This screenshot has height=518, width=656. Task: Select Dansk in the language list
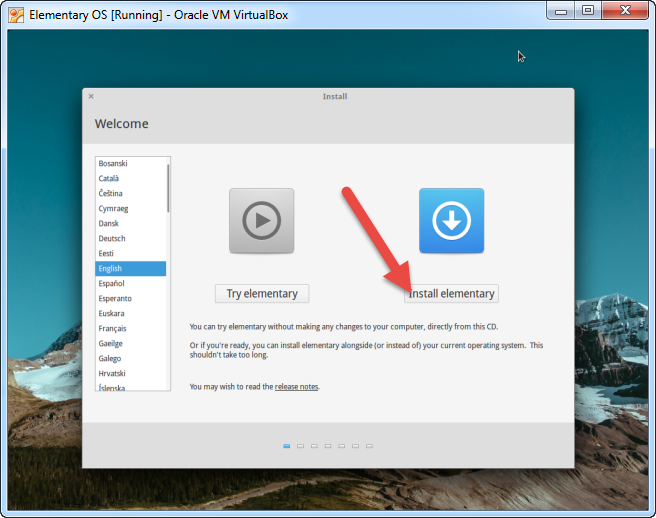131,223
